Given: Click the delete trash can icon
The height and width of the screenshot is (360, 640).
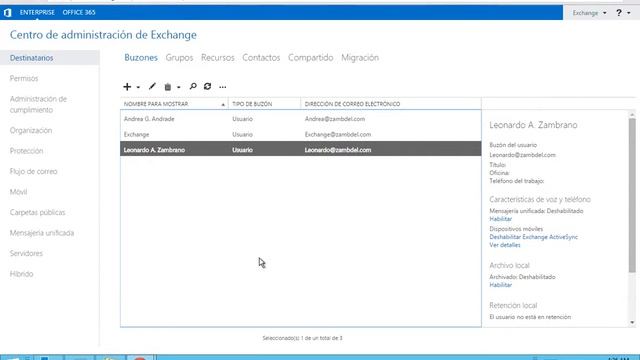Looking at the screenshot, I should tap(167, 87).
